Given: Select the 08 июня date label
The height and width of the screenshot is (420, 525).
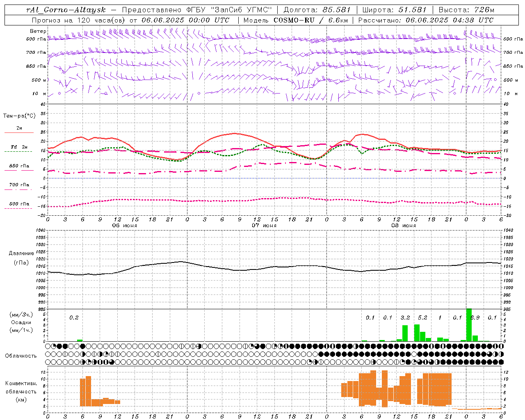Looking at the screenshot, I should pyautogui.click(x=404, y=226).
